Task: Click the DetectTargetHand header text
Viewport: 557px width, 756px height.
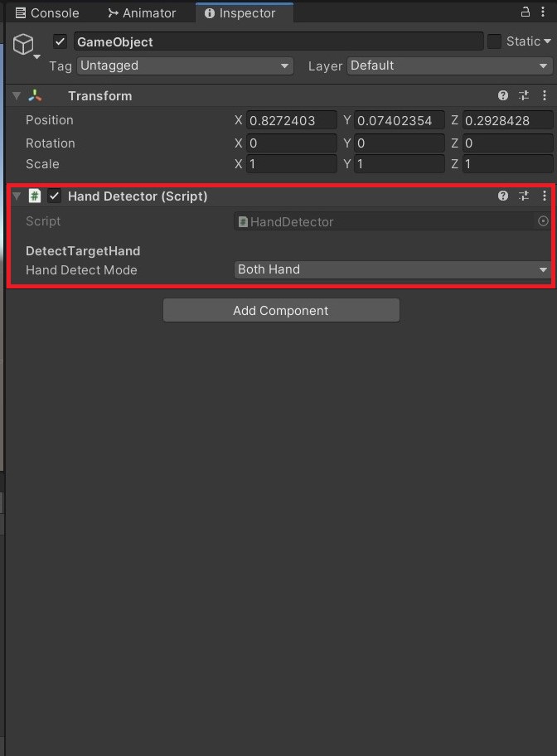Action: tap(83, 250)
